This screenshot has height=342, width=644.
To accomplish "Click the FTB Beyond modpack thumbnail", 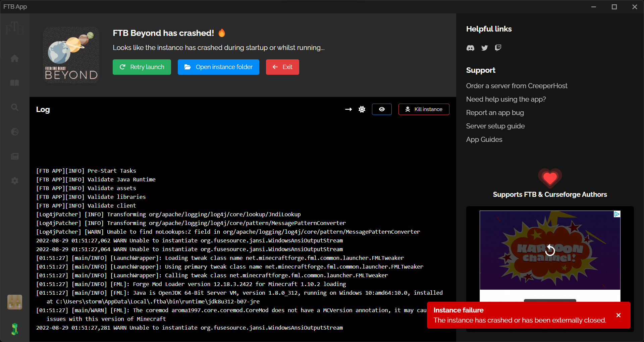I will click(71, 55).
